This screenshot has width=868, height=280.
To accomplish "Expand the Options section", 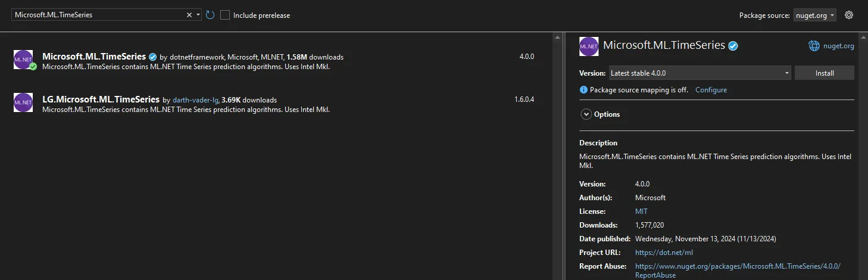I will click(x=586, y=114).
